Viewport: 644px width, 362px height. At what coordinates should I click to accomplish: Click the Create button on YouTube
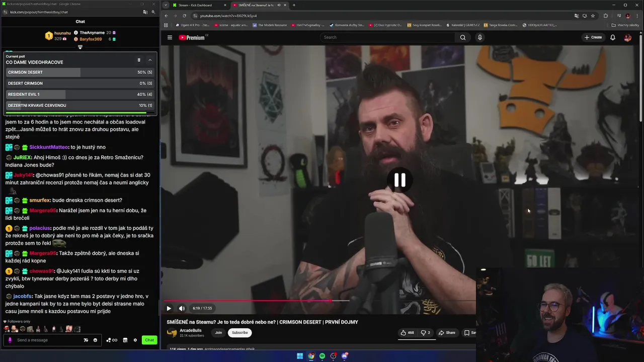tap(593, 37)
